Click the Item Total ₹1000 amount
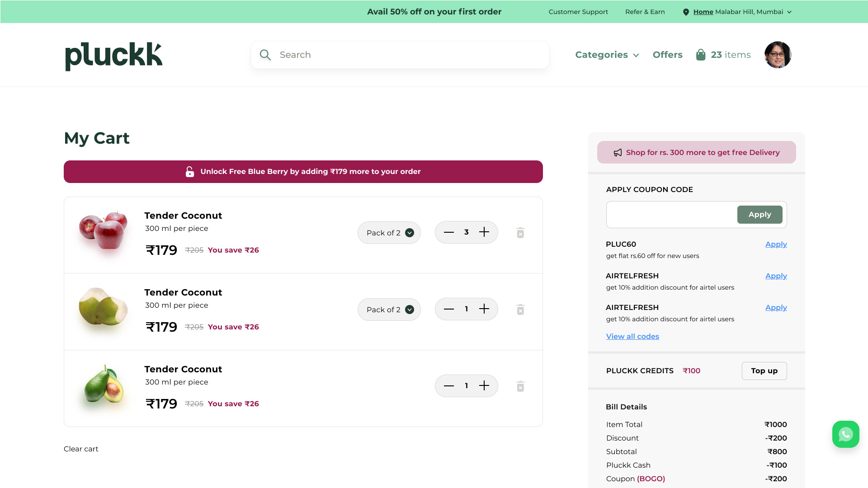 775,425
